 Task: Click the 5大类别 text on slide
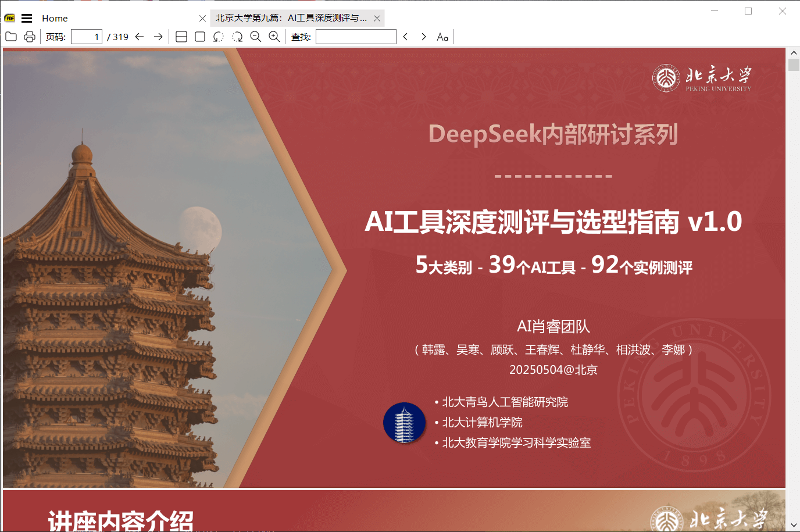click(x=444, y=265)
